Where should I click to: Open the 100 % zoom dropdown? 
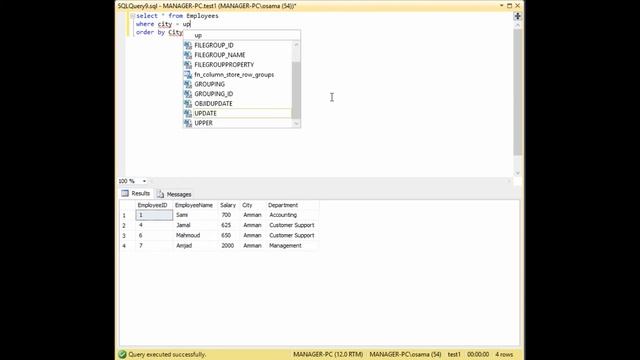click(144, 181)
